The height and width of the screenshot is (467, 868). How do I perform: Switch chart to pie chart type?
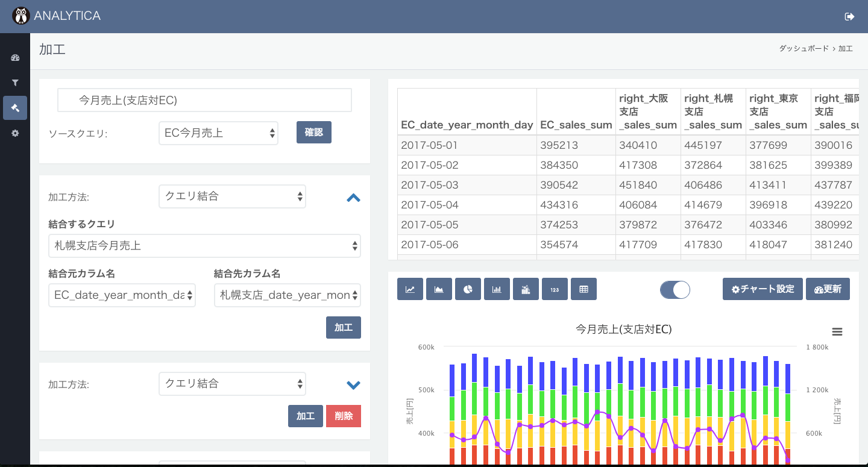click(x=468, y=289)
